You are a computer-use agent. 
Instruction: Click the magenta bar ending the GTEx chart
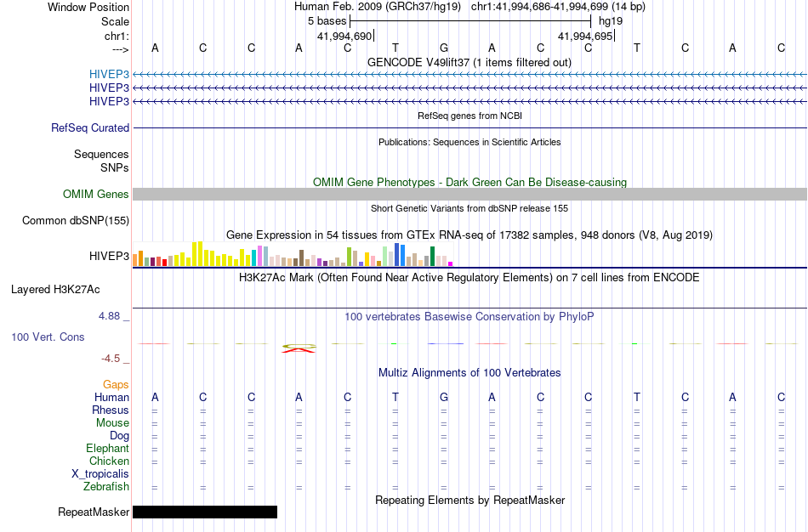point(451,263)
